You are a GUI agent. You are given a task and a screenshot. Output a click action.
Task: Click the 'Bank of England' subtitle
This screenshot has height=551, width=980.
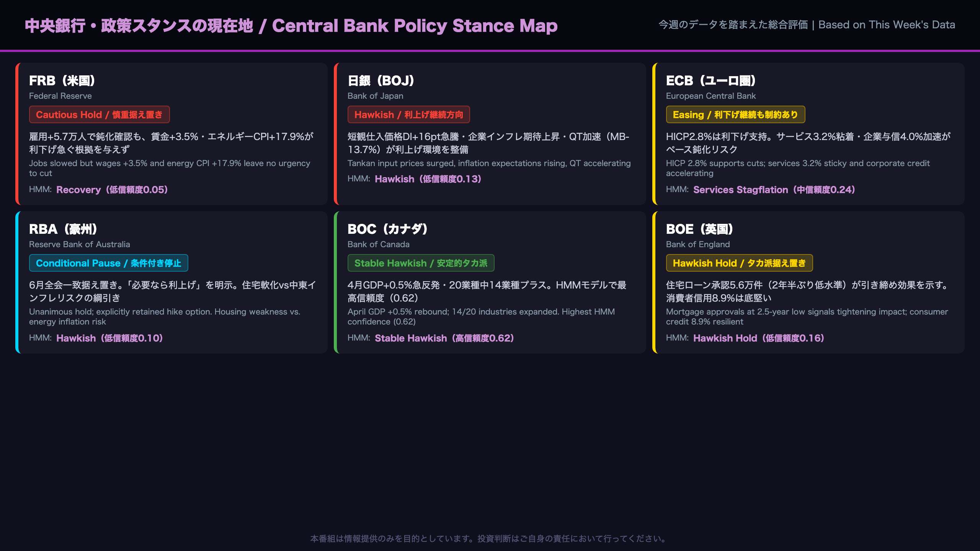click(698, 245)
